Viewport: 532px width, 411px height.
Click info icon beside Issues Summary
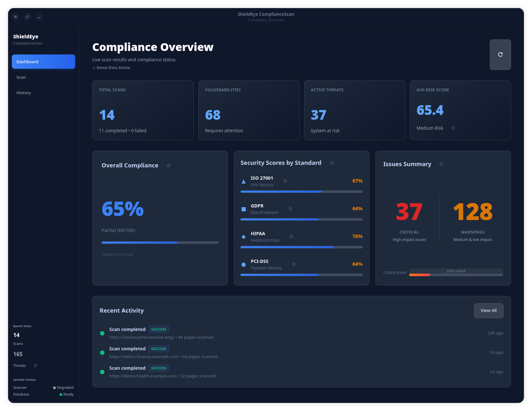click(x=441, y=164)
